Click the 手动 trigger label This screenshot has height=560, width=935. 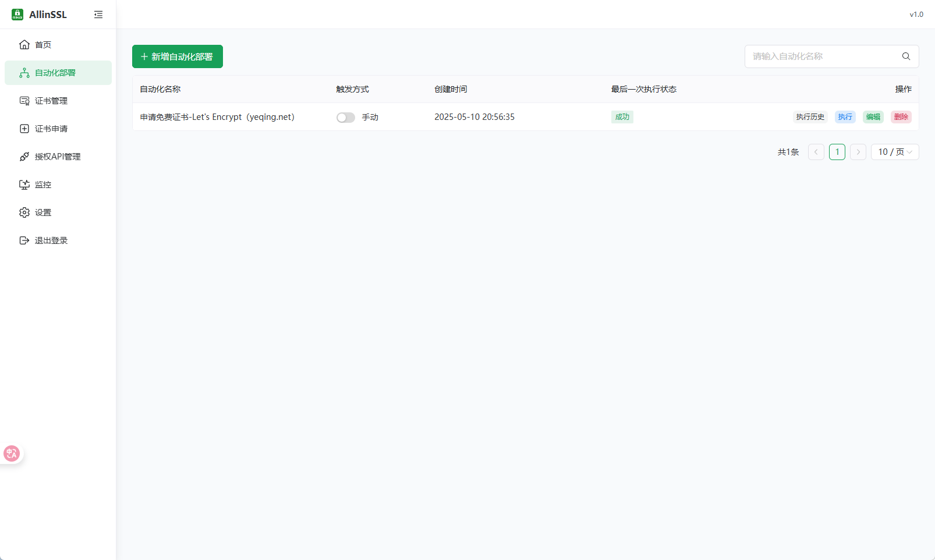click(370, 118)
